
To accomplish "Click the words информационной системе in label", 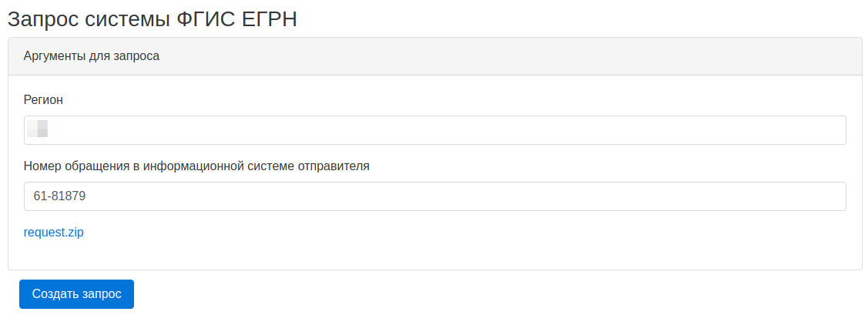I will pyautogui.click(x=233, y=166).
